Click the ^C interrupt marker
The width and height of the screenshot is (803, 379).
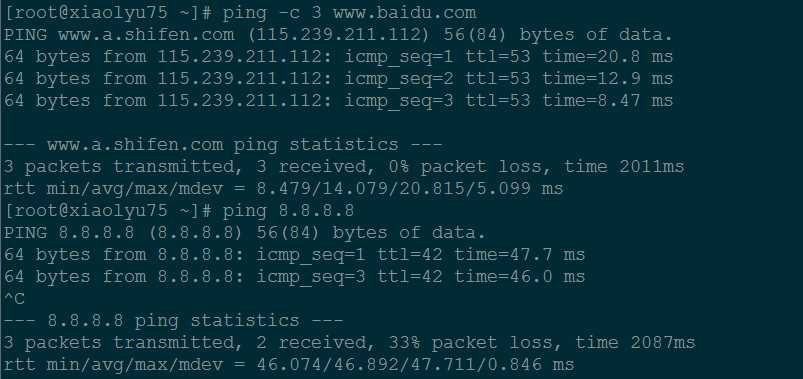click(15, 299)
